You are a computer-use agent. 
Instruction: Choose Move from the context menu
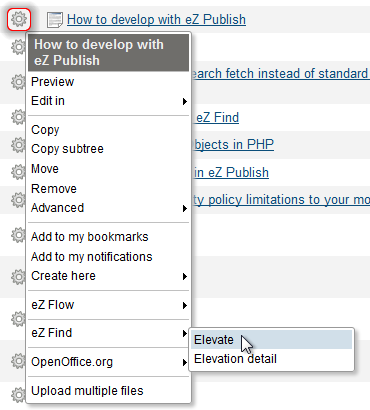click(108, 169)
